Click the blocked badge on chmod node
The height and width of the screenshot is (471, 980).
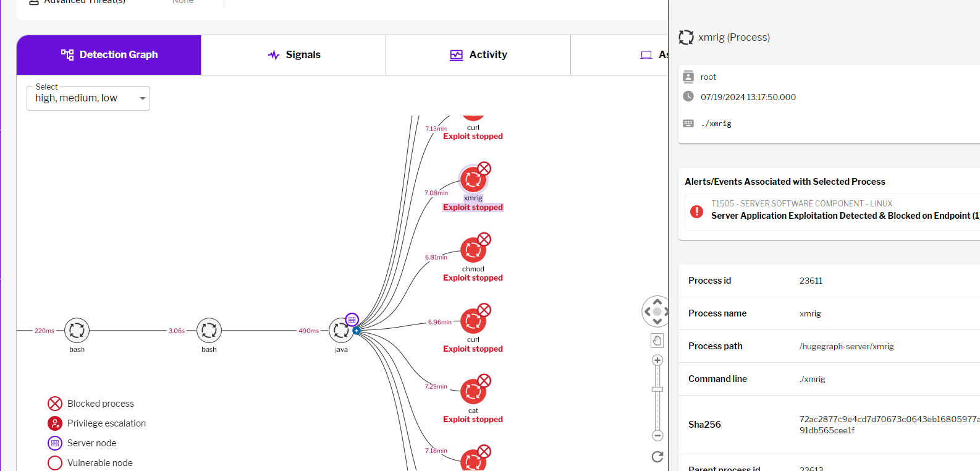[484, 239]
